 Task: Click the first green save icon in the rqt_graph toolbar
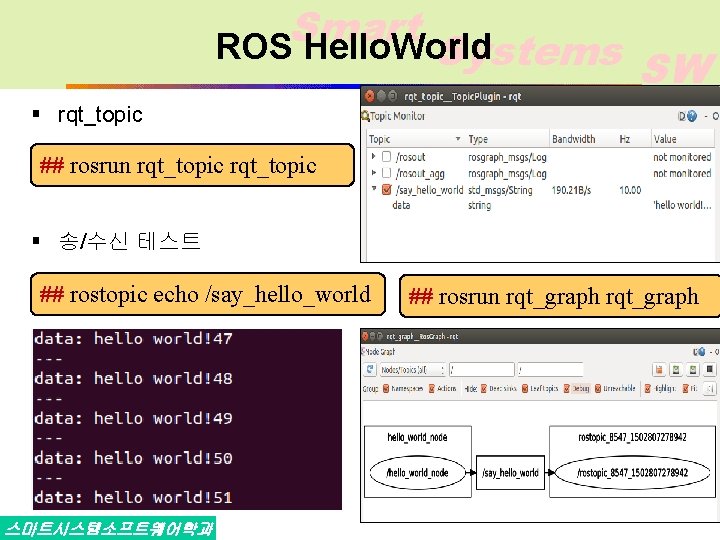coord(676,370)
